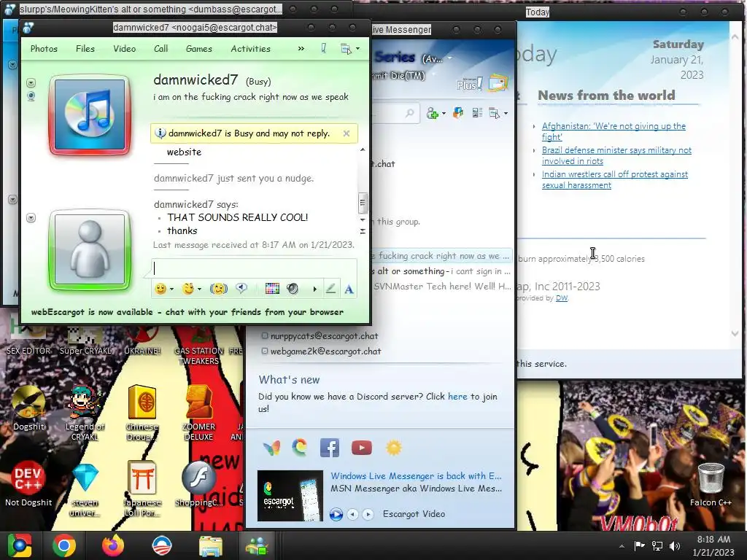This screenshot has width=747, height=560.
Task: Open the Video menu
Action: click(x=124, y=49)
